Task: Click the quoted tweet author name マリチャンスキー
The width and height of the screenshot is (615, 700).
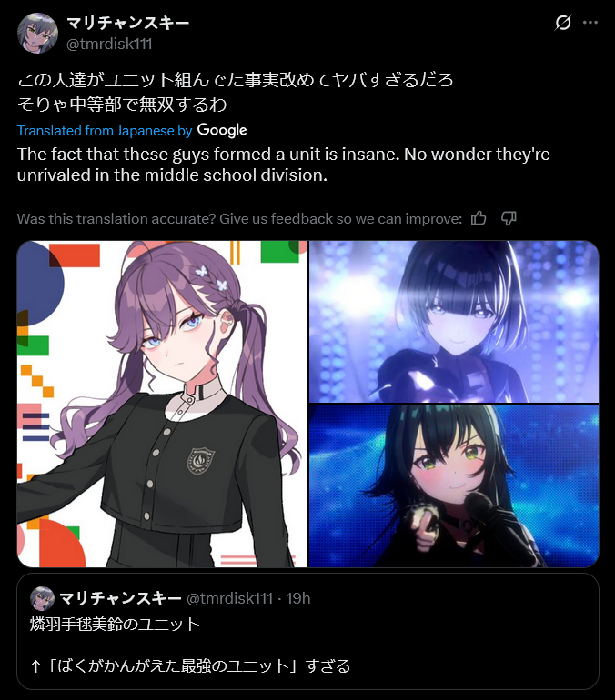Action: click(x=120, y=598)
